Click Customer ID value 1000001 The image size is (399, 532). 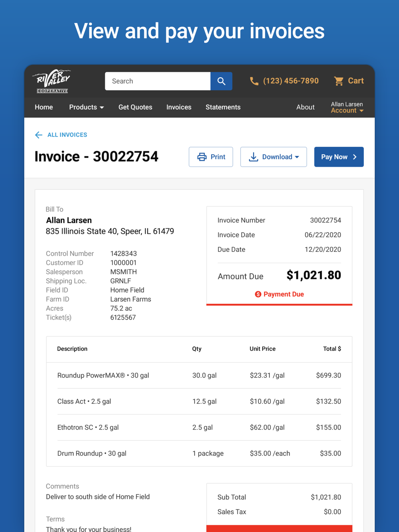coord(123,263)
